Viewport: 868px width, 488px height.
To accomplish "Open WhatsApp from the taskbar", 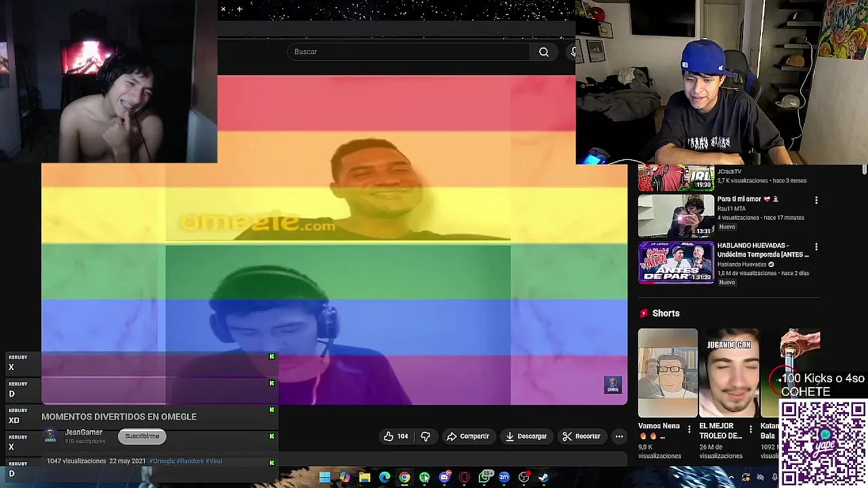I will click(x=484, y=477).
